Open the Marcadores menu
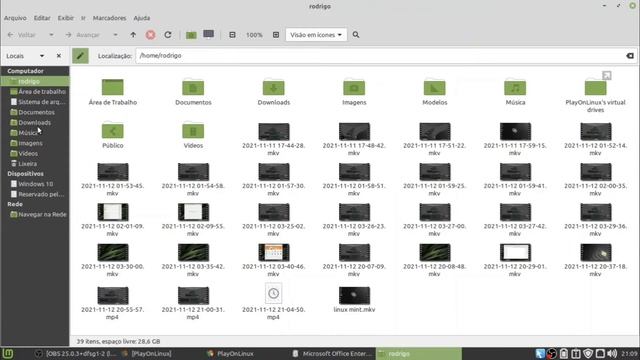This screenshot has height=360, width=640. pos(109,18)
